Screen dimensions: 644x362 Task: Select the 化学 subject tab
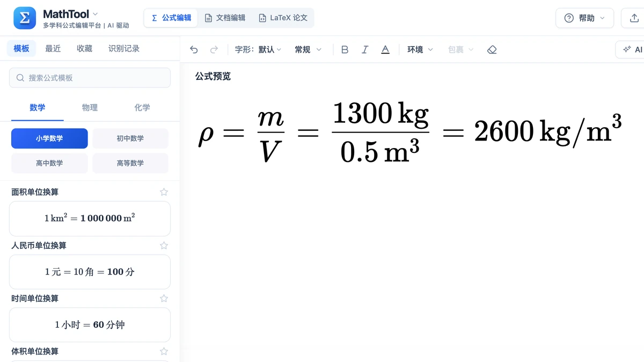(x=142, y=108)
